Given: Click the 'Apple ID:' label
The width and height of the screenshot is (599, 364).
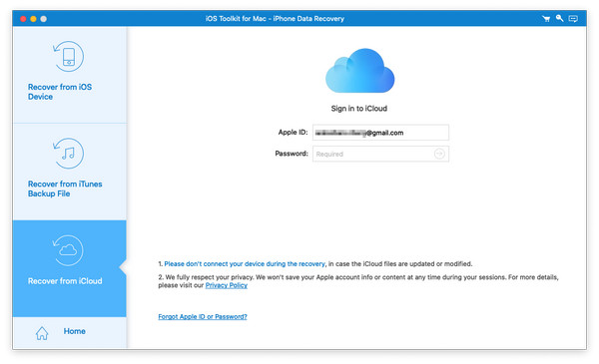Looking at the screenshot, I should (x=293, y=132).
